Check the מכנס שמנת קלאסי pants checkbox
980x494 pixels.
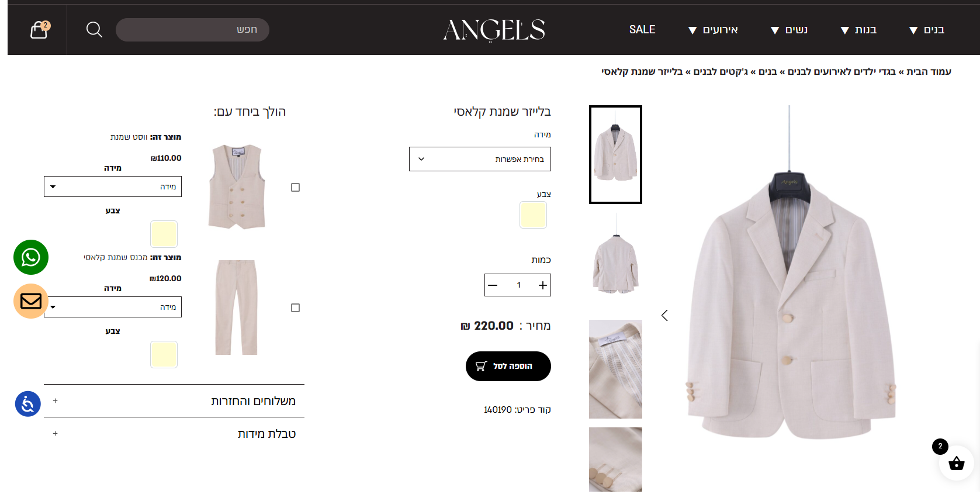(296, 308)
